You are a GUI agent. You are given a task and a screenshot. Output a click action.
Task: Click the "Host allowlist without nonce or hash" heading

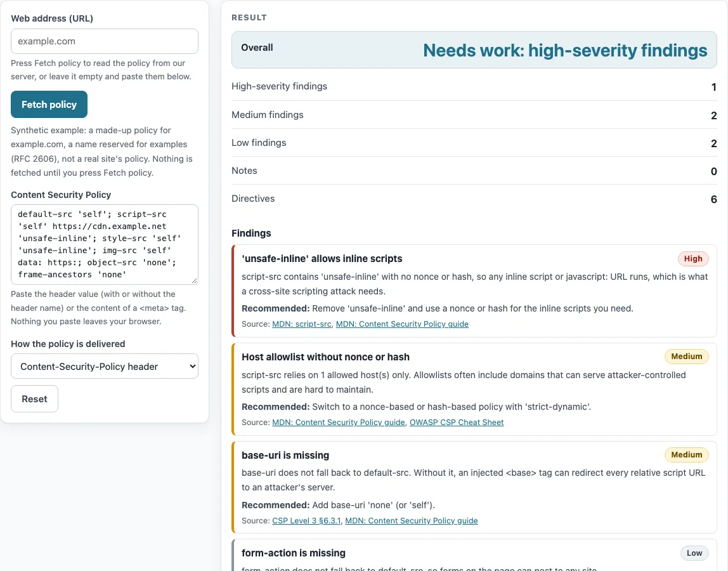click(x=325, y=357)
